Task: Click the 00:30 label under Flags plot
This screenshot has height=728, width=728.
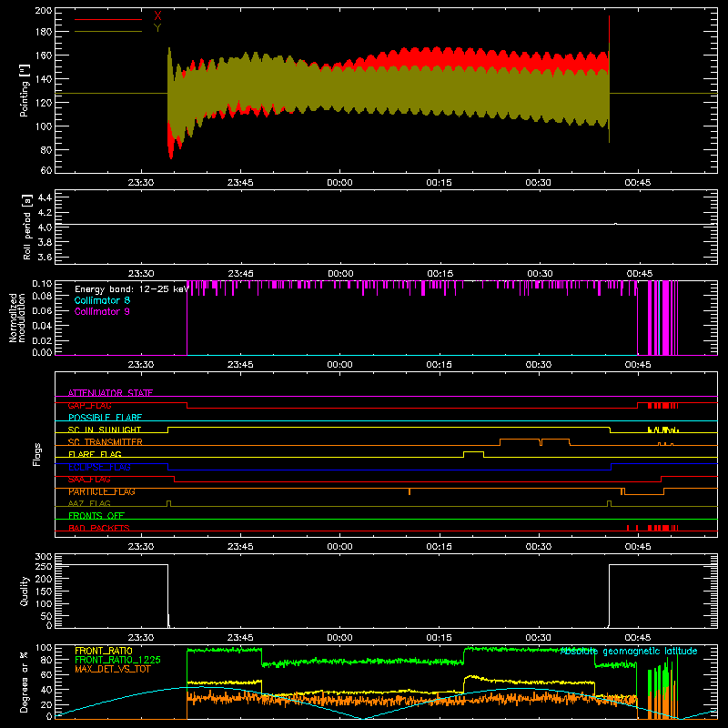Action: (x=539, y=547)
